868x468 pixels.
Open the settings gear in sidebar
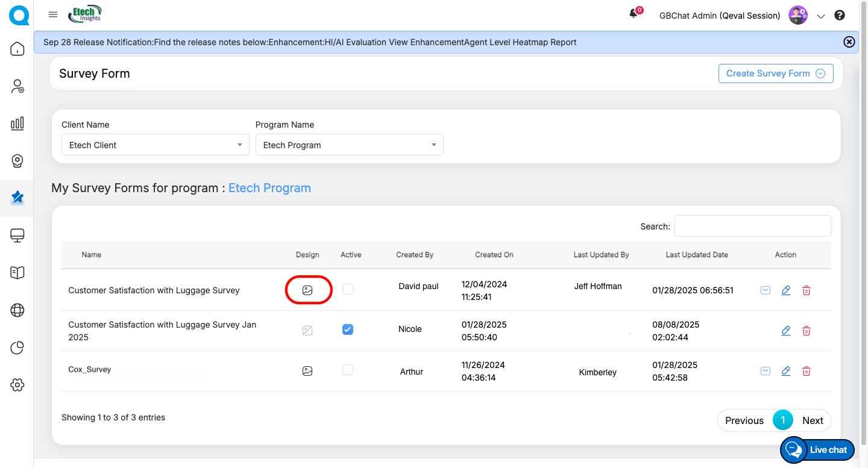click(x=17, y=385)
